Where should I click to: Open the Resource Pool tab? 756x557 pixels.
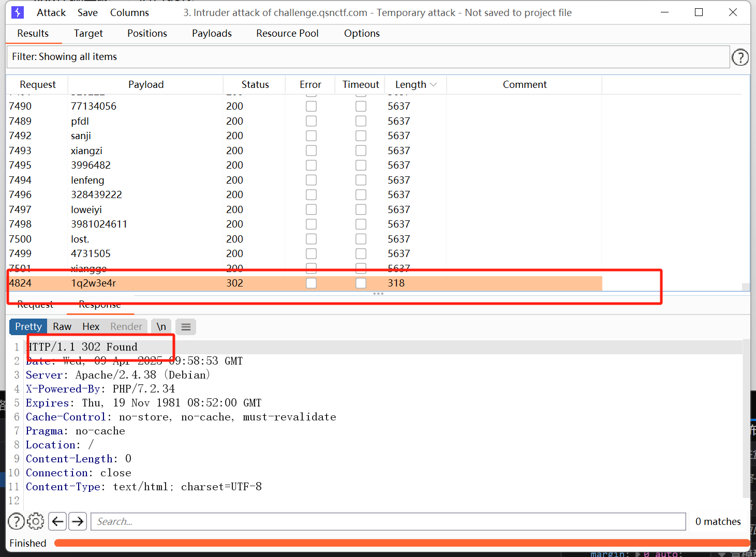click(x=287, y=34)
